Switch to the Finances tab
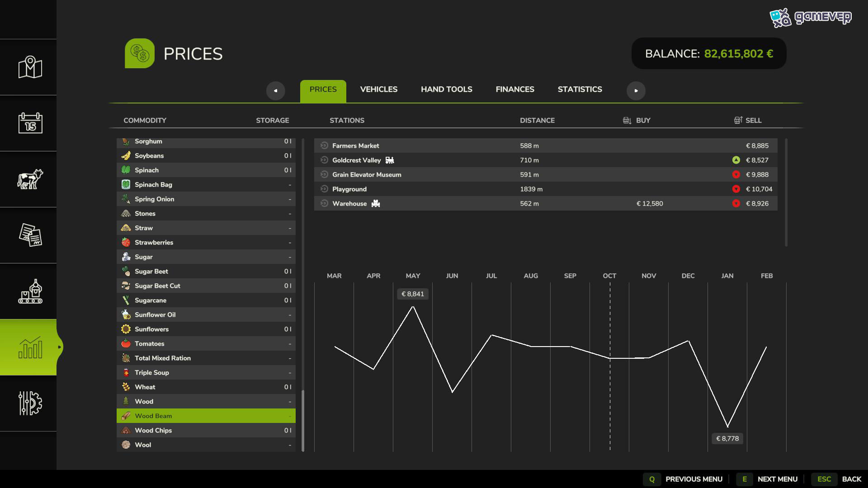This screenshot has width=868, height=488. (x=515, y=89)
